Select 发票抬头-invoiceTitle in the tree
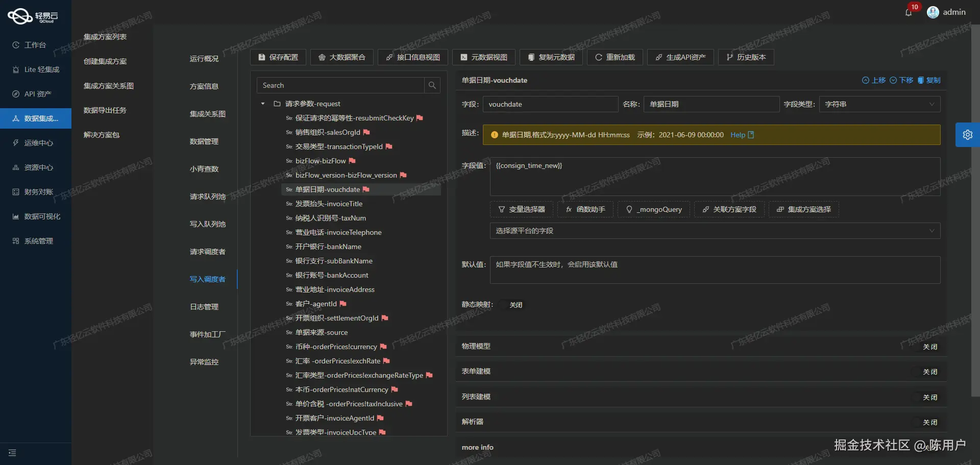This screenshot has width=980, height=465. (x=329, y=204)
